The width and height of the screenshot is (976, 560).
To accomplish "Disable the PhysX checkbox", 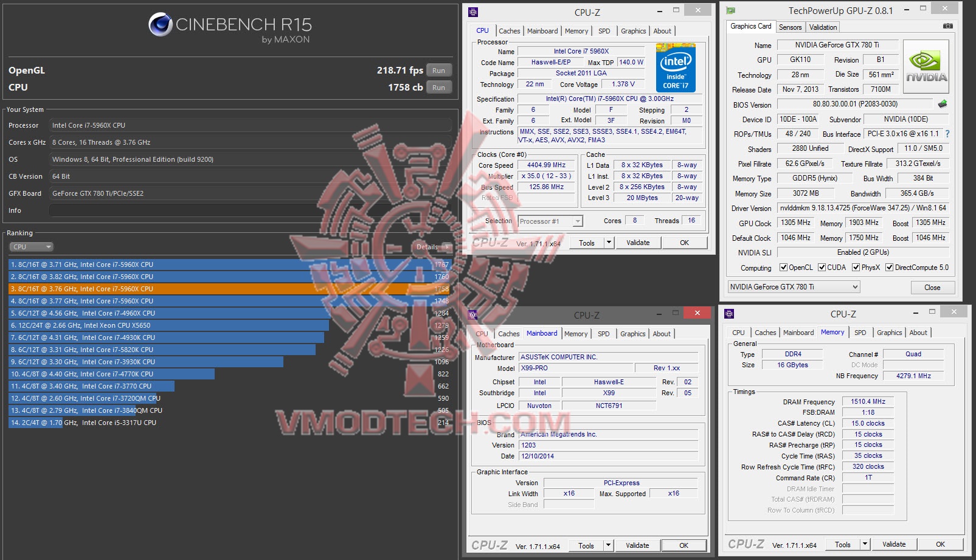I will coord(857,268).
